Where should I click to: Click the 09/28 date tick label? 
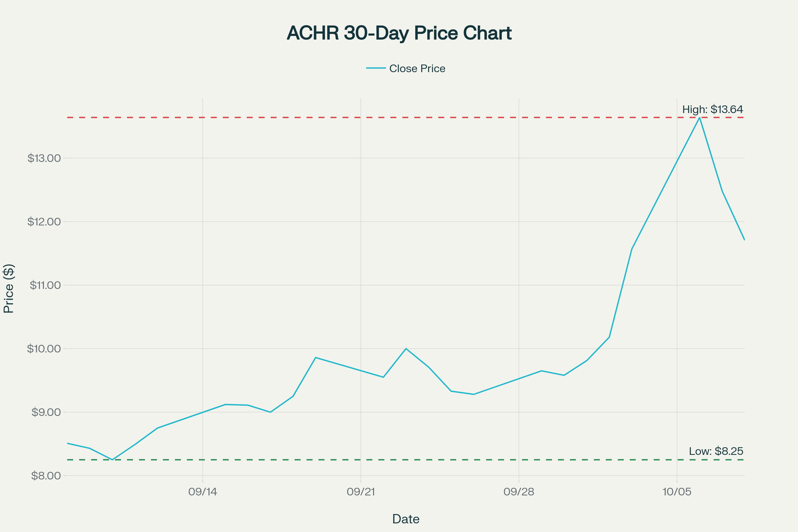(x=519, y=492)
